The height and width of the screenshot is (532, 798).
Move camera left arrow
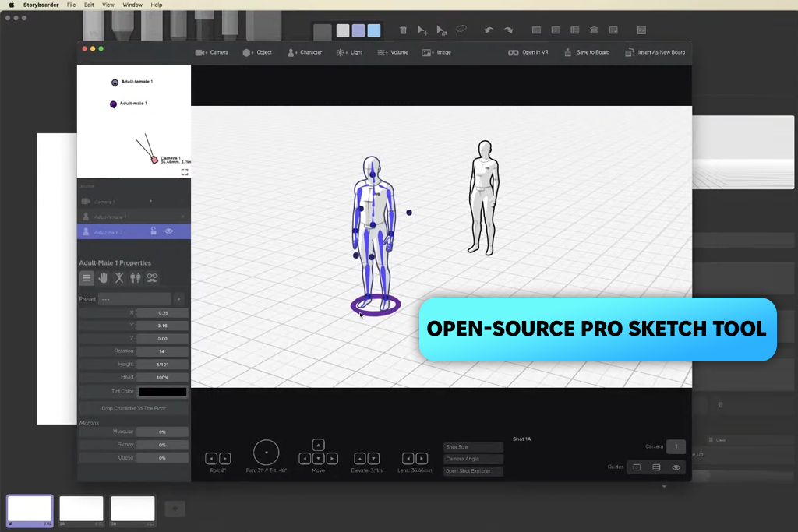click(305, 458)
